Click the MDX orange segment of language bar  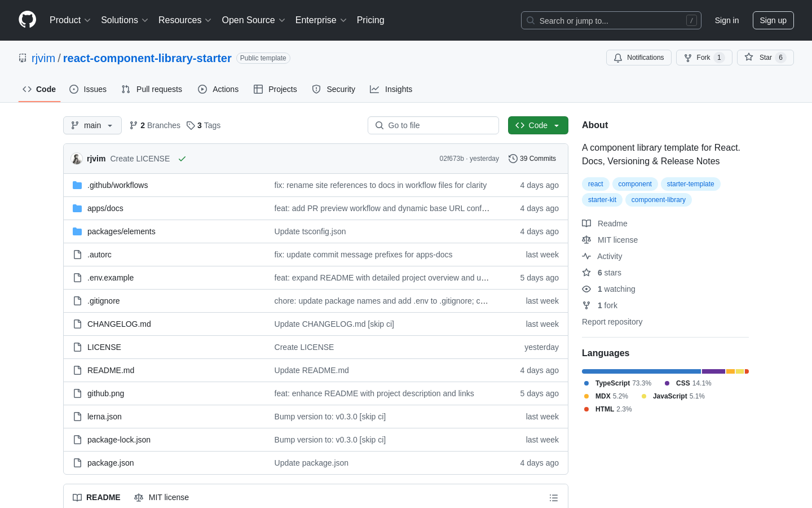[x=731, y=371]
